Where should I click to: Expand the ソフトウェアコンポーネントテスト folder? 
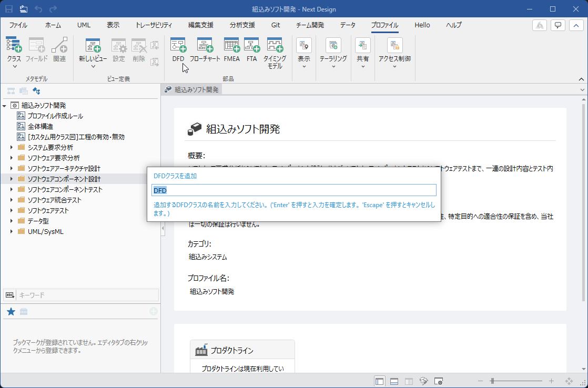point(11,189)
